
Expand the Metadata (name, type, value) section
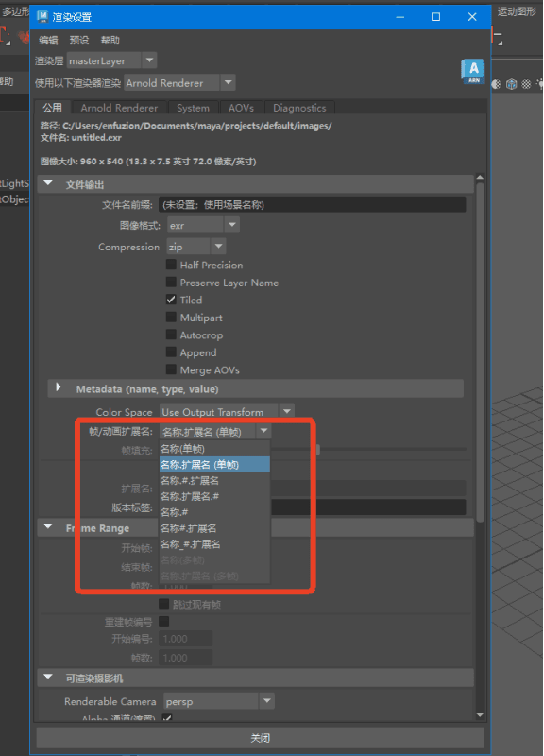click(x=59, y=387)
